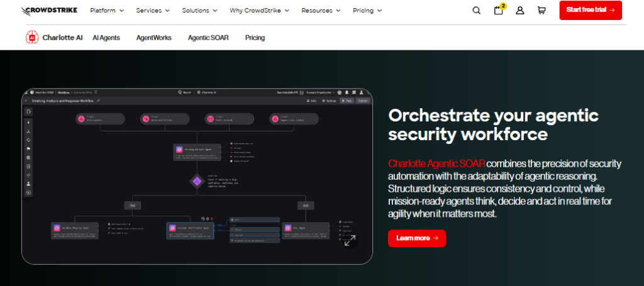644x286 pixels.
Task: Expand the Resources dropdown menu
Action: [x=321, y=11]
